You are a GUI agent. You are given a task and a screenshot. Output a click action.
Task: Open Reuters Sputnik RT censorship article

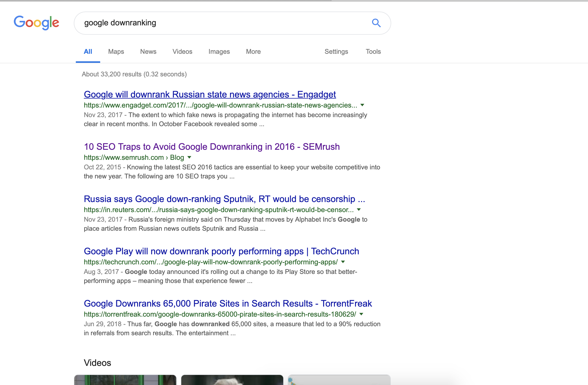pyautogui.click(x=224, y=199)
